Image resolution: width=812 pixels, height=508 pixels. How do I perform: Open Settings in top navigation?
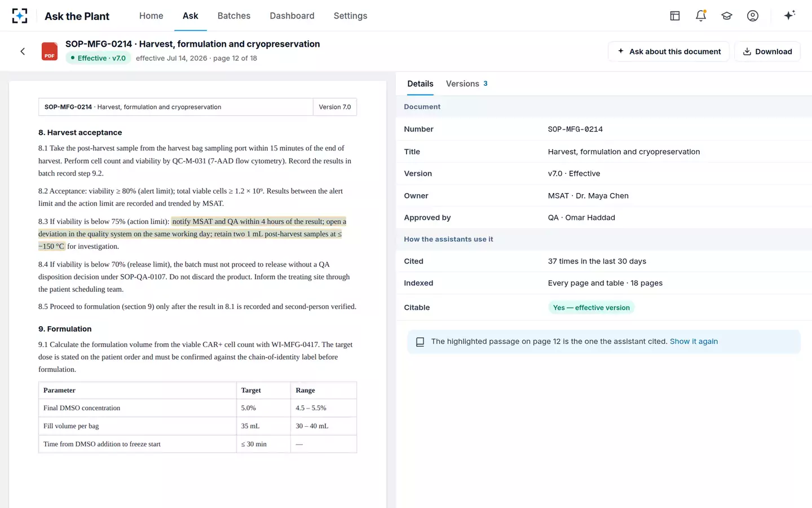350,16
